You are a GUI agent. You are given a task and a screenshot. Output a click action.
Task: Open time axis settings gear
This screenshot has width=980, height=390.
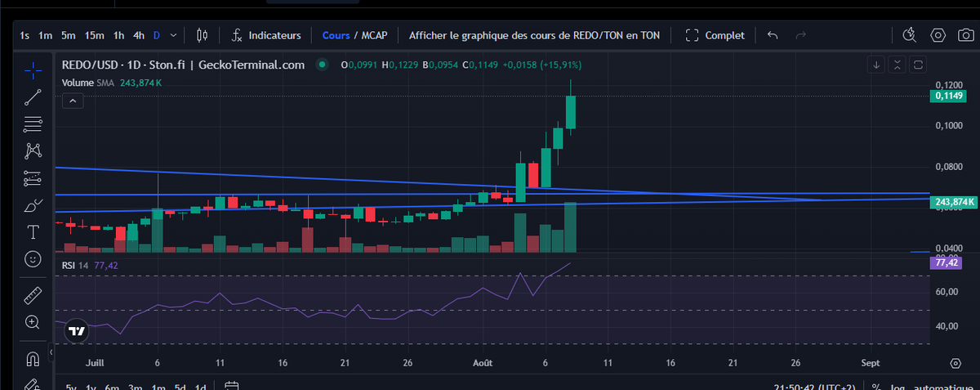tap(955, 362)
